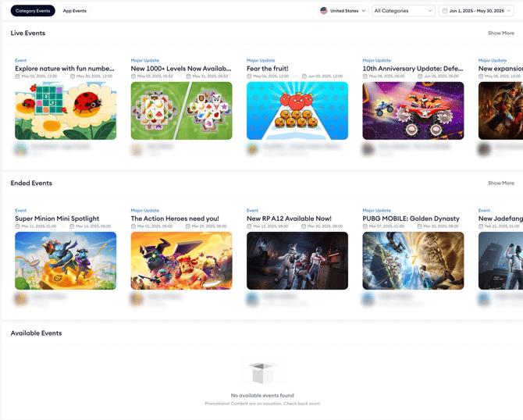Click the 'Event' label above Super Minion Mini Spotlight
This screenshot has width=523, height=420.
coord(20,211)
